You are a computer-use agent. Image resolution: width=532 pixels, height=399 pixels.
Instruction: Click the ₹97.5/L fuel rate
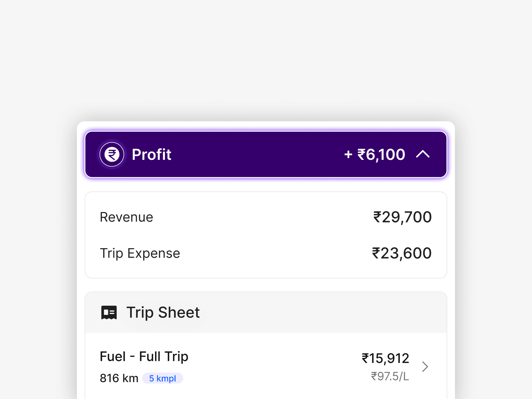(x=390, y=376)
